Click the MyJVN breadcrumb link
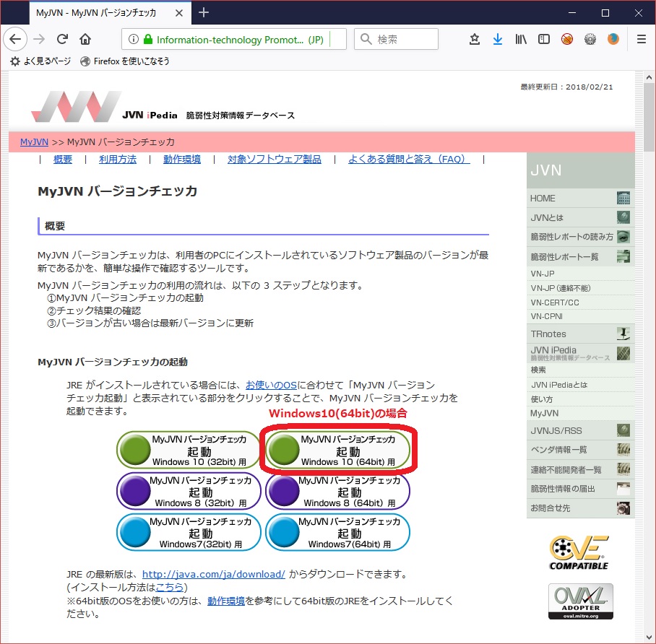The width and height of the screenshot is (656, 644). click(34, 142)
